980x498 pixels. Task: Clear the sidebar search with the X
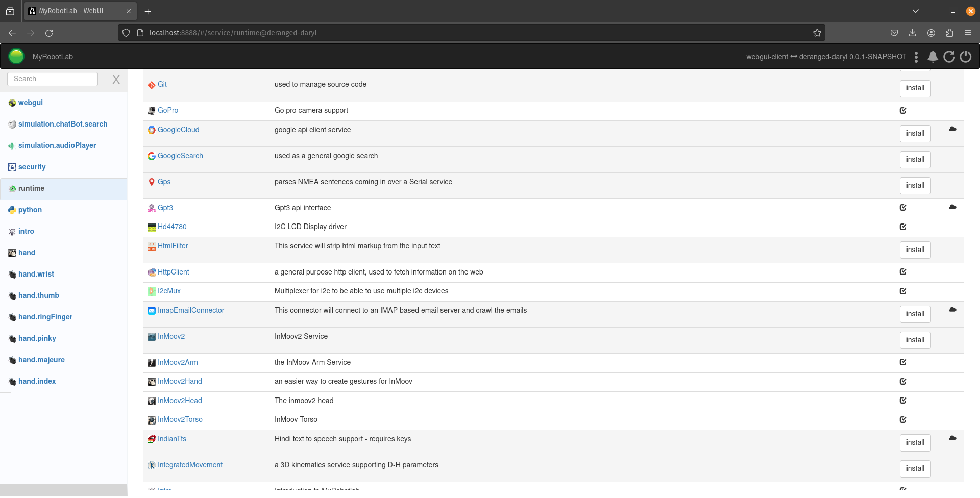click(x=116, y=79)
